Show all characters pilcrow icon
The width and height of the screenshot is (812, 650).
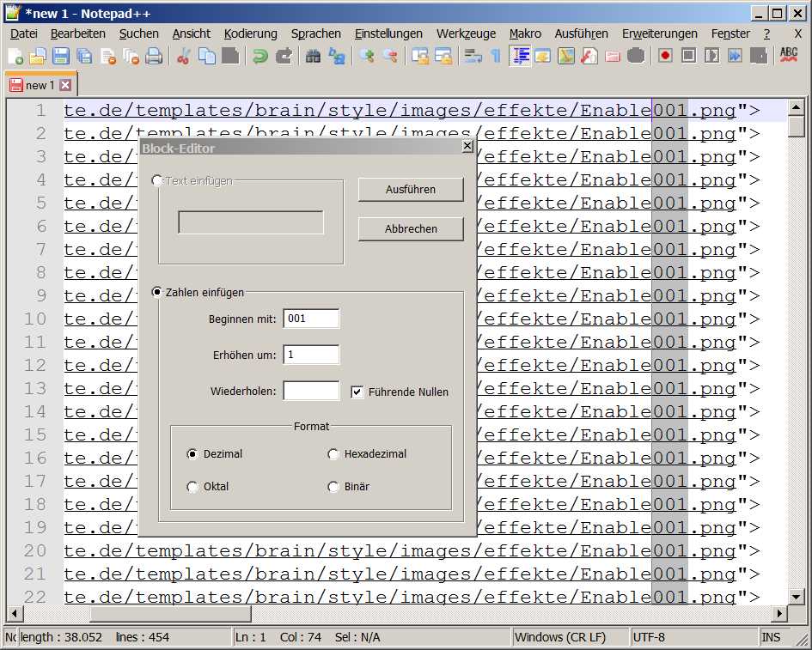click(x=496, y=56)
